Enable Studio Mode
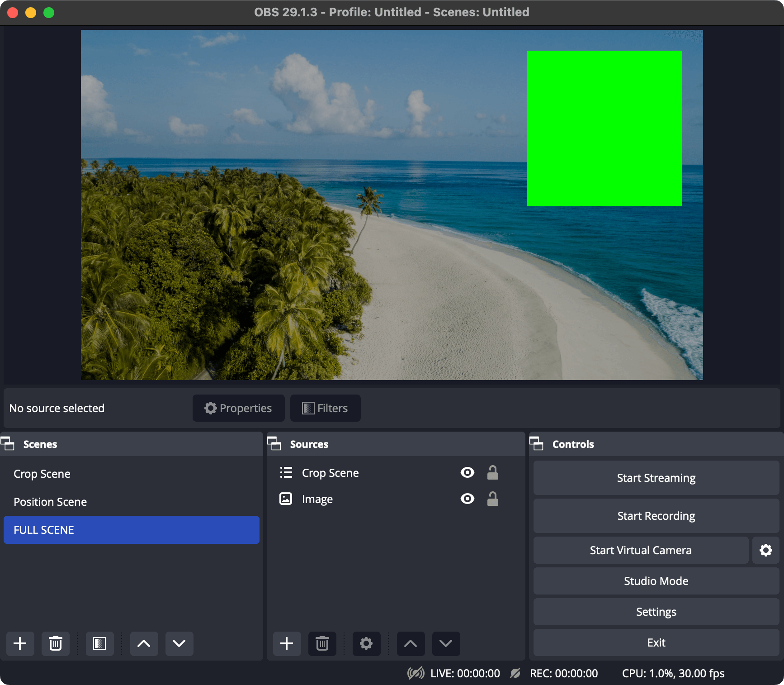The width and height of the screenshot is (784, 685). coord(656,581)
